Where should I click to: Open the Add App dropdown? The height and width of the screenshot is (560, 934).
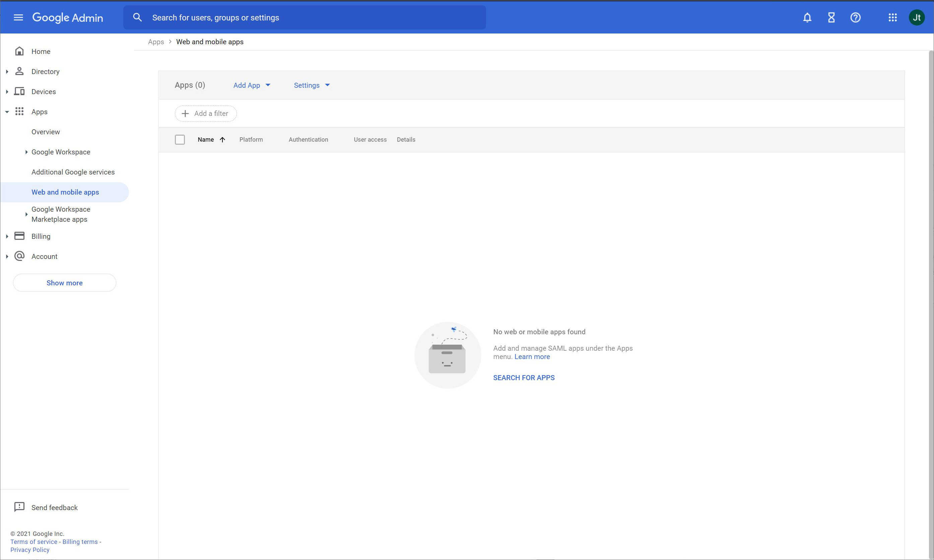point(252,85)
